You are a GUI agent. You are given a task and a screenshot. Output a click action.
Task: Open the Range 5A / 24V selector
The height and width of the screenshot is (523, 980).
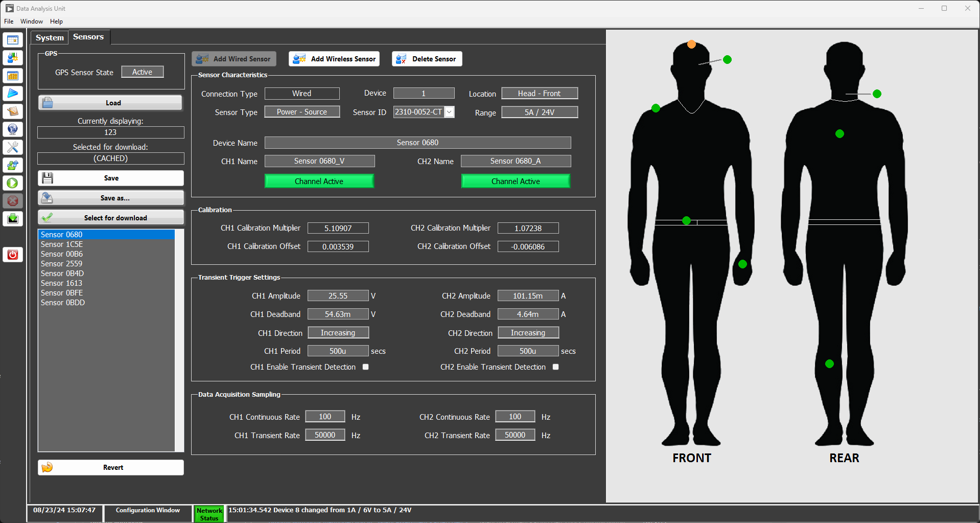point(540,112)
